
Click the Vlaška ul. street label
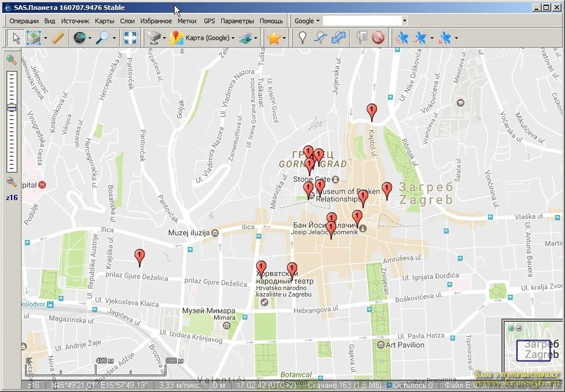(x=530, y=216)
